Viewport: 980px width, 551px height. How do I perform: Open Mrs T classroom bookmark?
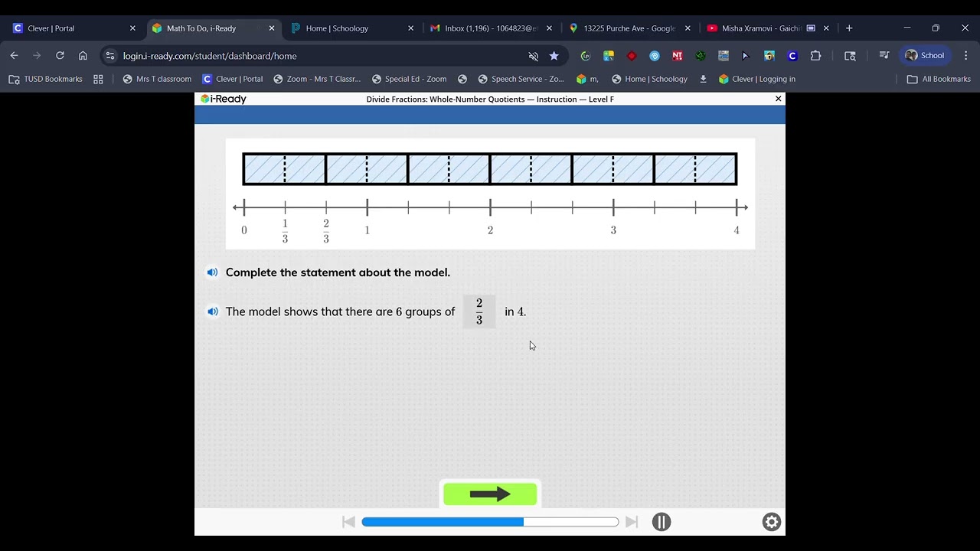pos(157,79)
